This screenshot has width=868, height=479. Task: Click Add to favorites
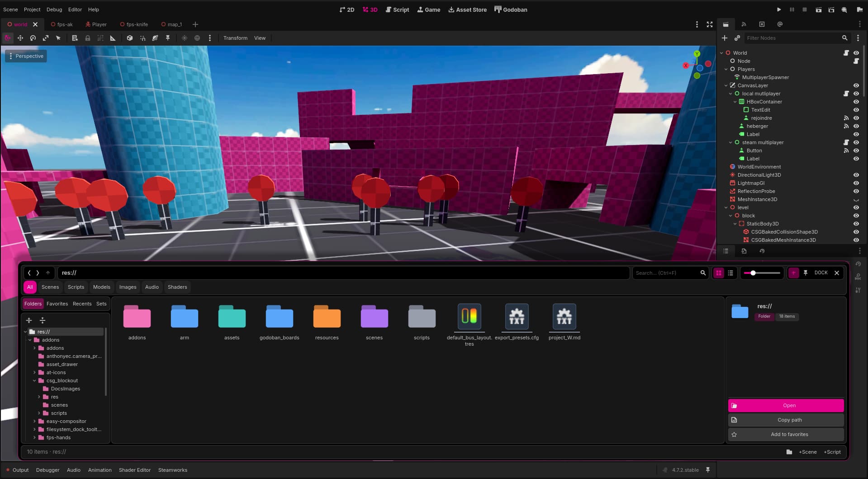tap(786, 434)
